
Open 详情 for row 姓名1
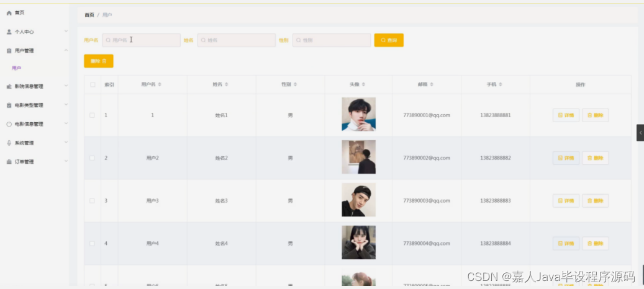coord(566,115)
